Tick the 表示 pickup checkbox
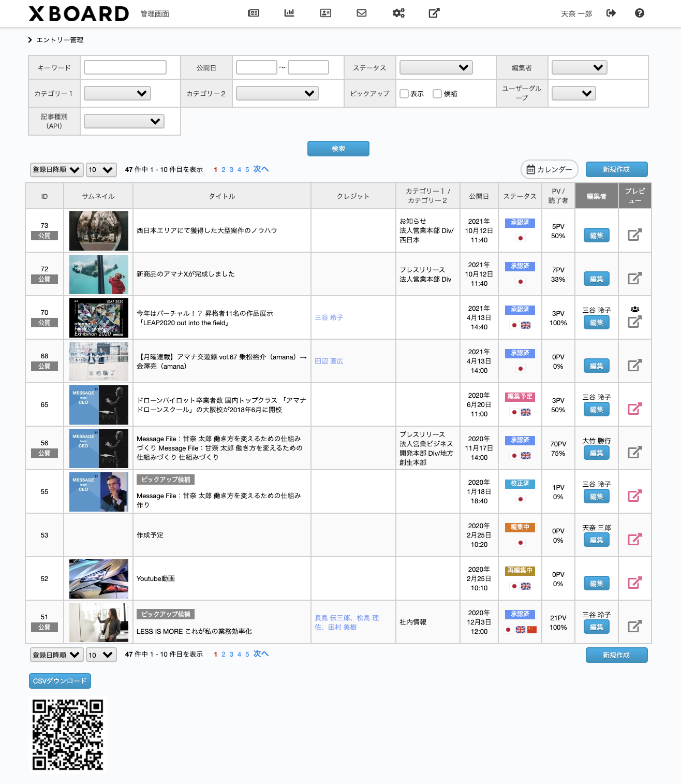The image size is (681, 784). pyautogui.click(x=404, y=94)
